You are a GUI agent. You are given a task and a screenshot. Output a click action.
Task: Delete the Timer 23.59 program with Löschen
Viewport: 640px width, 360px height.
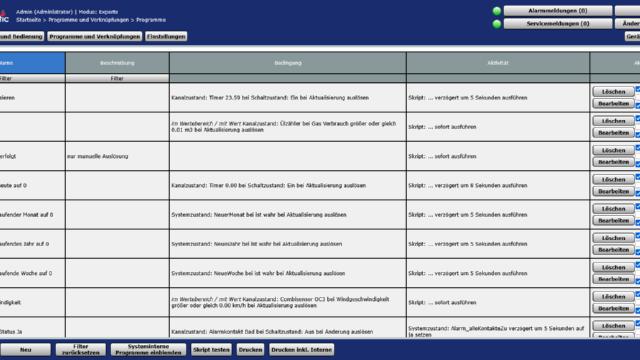coord(613,92)
